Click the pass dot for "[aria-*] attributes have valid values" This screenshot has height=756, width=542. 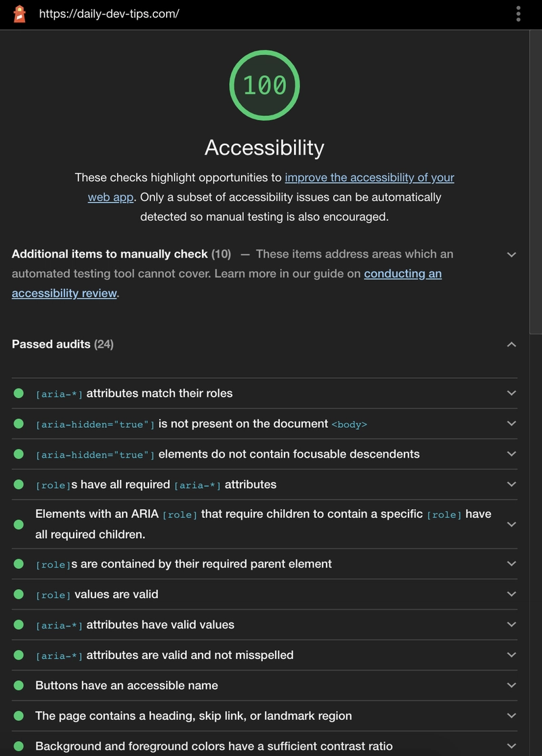18,624
